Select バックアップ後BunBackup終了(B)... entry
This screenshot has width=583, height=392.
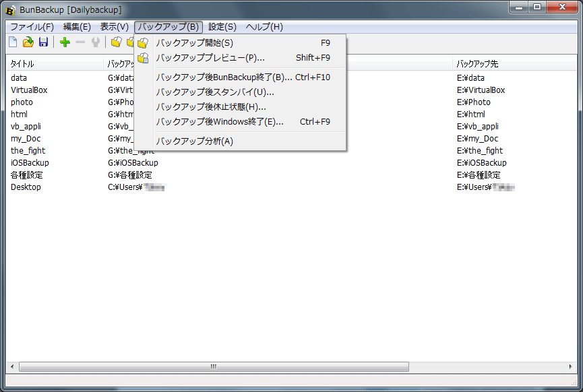tap(241, 77)
